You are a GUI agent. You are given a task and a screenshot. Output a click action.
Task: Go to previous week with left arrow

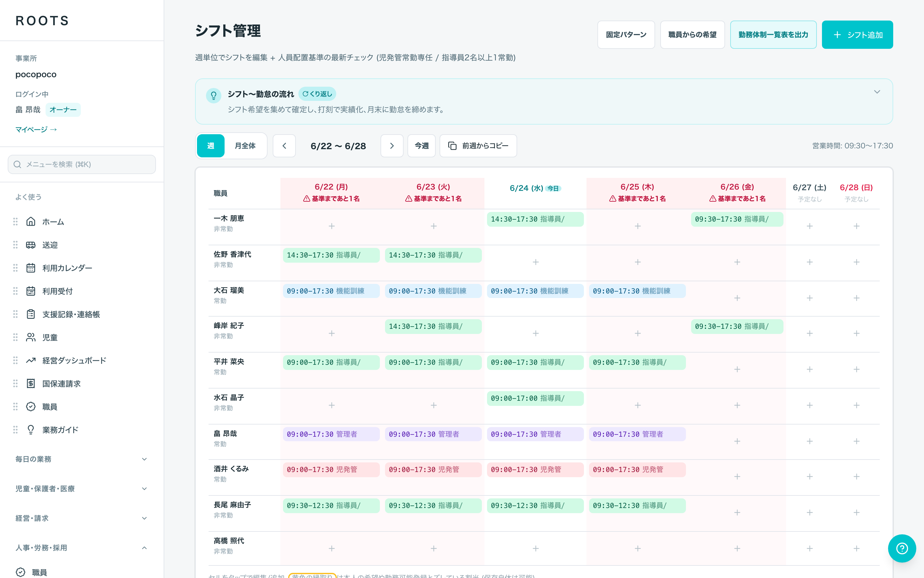pyautogui.click(x=284, y=146)
